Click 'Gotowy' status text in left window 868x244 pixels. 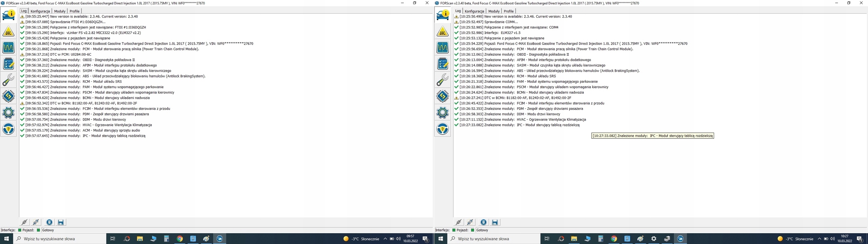point(48,230)
